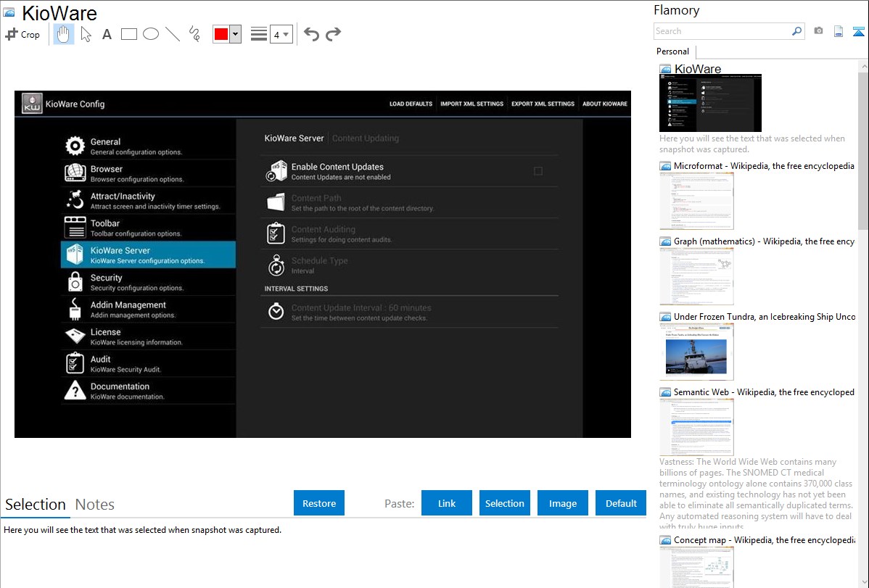The height and width of the screenshot is (588, 869).
Task: Choose the arrow pointer tool
Action: click(x=86, y=34)
